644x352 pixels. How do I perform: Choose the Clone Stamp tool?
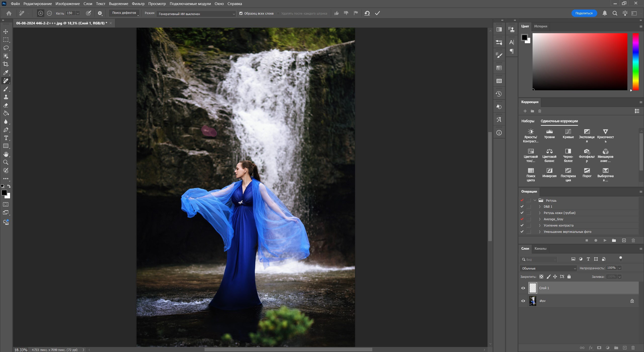click(6, 97)
